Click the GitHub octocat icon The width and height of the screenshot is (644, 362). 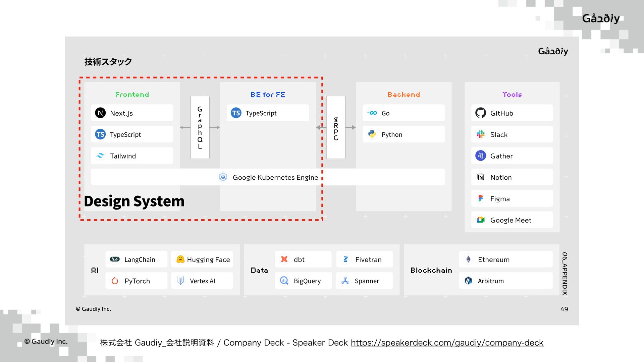(x=480, y=113)
